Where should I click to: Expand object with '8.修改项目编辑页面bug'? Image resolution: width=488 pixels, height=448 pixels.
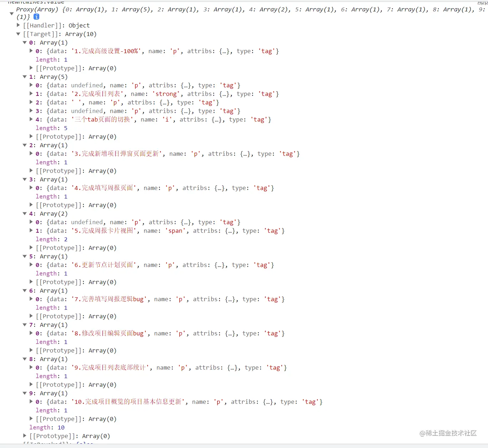tap(31, 333)
